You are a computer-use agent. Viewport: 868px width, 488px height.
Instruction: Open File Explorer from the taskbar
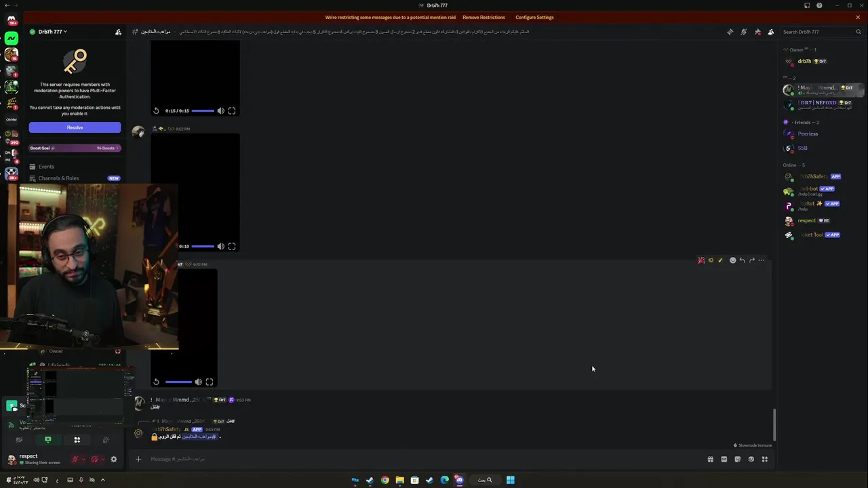coord(399,480)
